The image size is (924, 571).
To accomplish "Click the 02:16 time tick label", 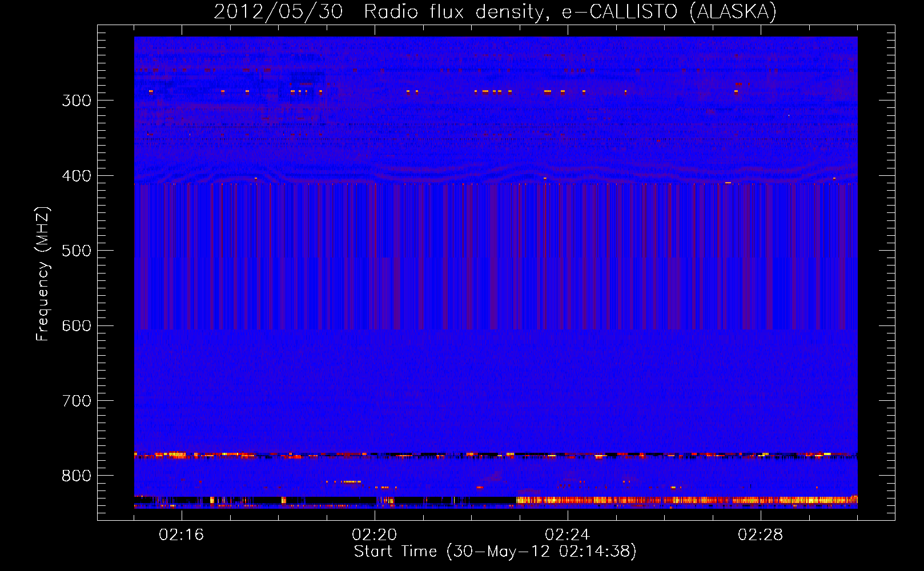I will [182, 535].
